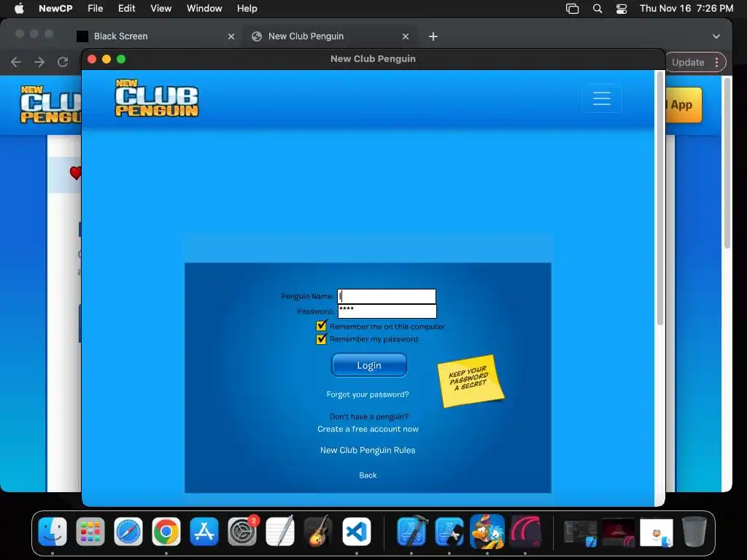
Task: Click the Club Penguin logo in background browser
Action: pyautogui.click(x=50, y=104)
